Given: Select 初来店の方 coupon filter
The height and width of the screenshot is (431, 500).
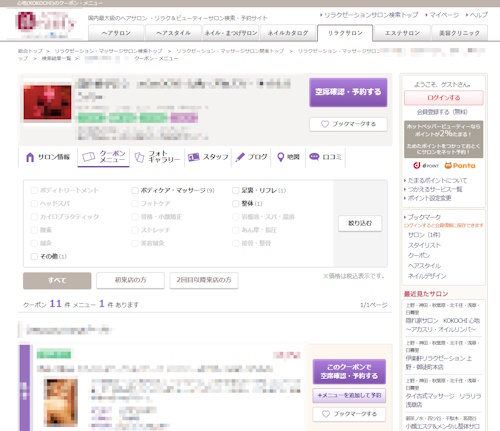Looking at the screenshot, I should 130,280.
